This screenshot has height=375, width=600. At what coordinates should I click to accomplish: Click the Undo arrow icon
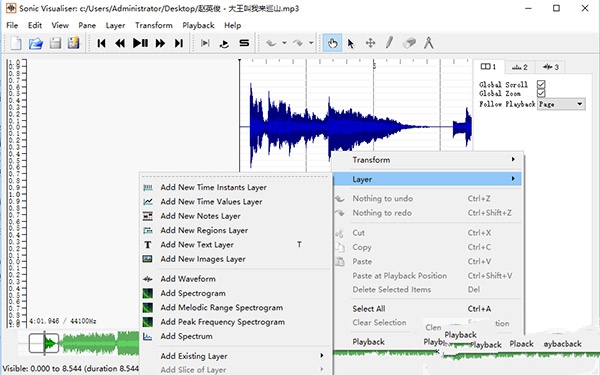click(271, 43)
